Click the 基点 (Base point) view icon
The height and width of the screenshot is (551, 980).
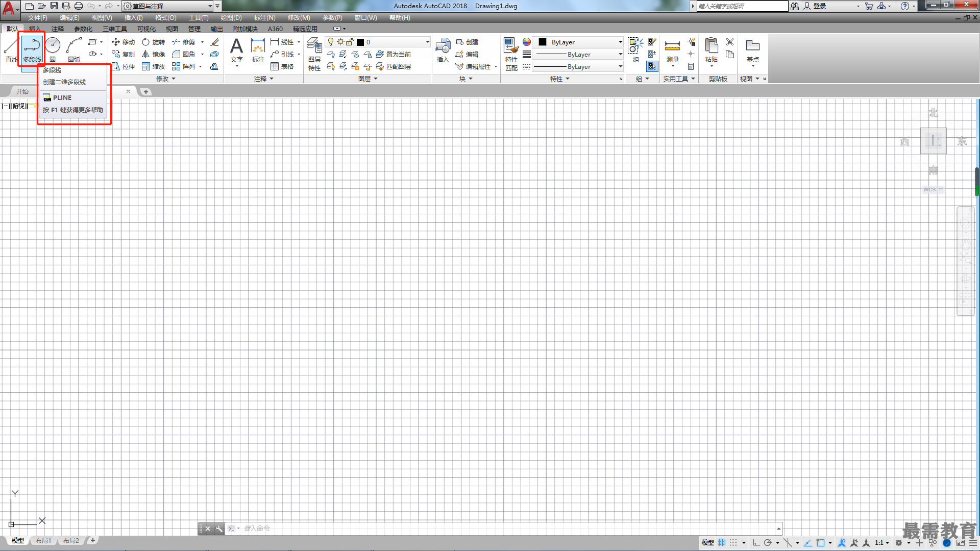click(x=753, y=50)
